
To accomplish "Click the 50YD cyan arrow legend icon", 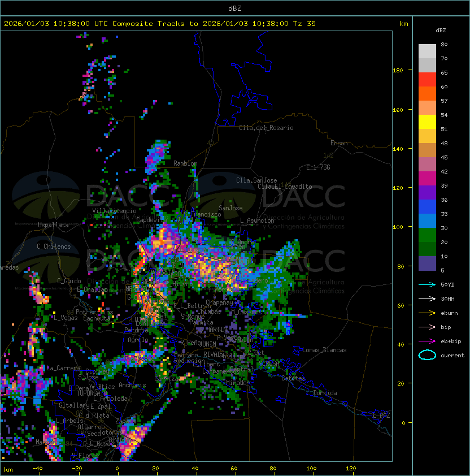I will [427, 285].
